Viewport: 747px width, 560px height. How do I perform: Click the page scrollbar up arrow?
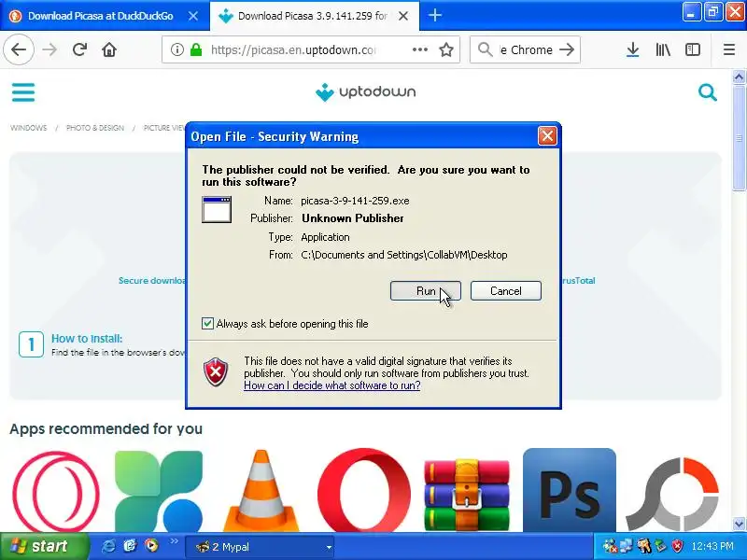[x=739, y=77]
